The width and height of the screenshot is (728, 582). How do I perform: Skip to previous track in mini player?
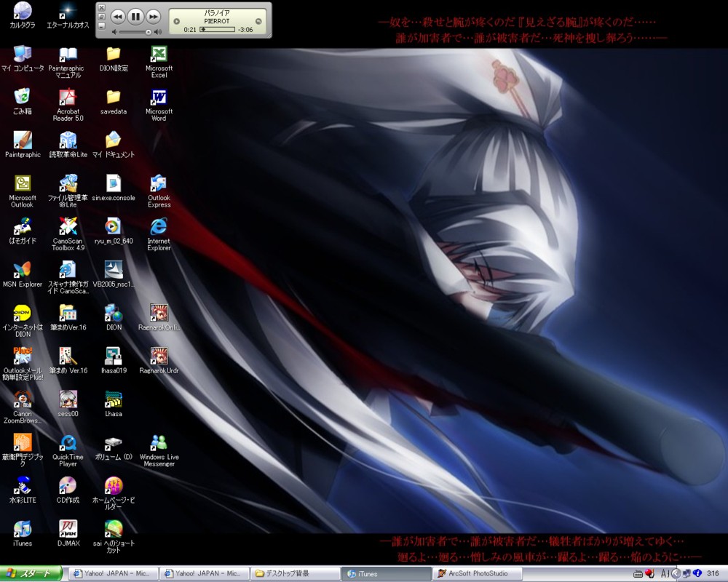118,17
